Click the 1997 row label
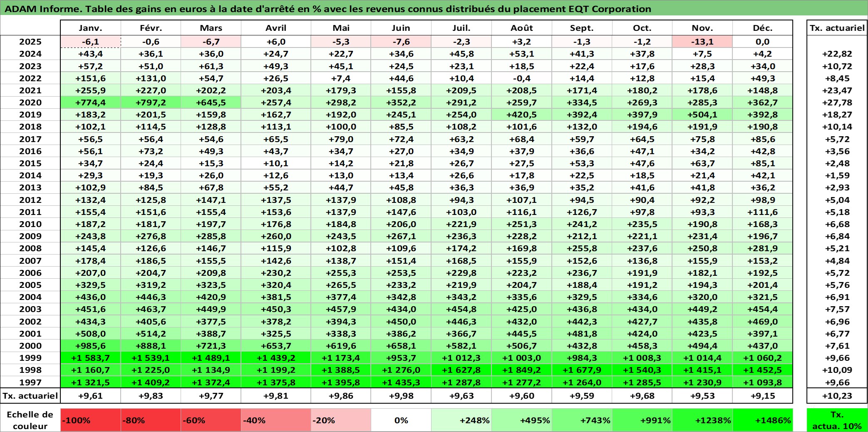This screenshot has height=432, width=868. [30, 382]
